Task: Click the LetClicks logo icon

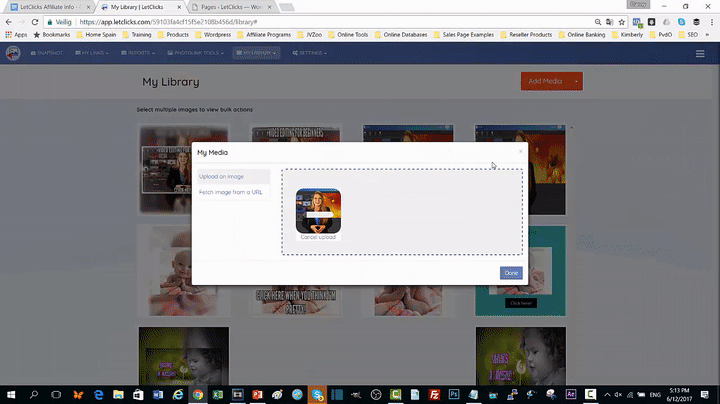Action: click(x=13, y=53)
